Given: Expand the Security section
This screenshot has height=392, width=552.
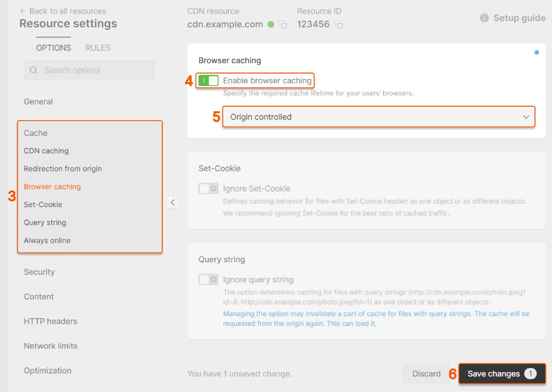Looking at the screenshot, I should click(x=39, y=272).
